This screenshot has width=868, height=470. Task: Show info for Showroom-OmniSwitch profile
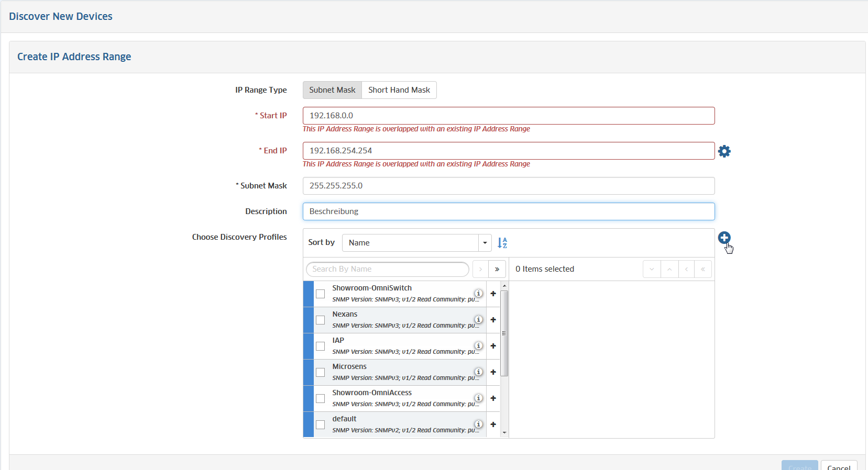tap(478, 293)
